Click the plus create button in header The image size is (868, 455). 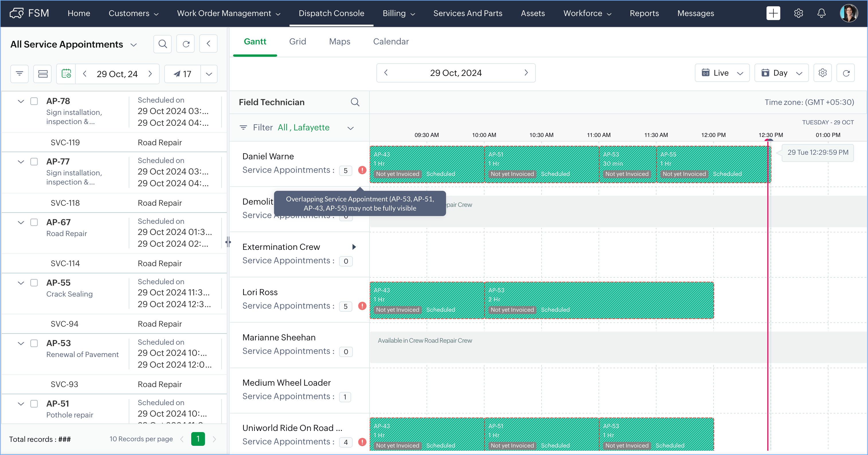pos(773,13)
